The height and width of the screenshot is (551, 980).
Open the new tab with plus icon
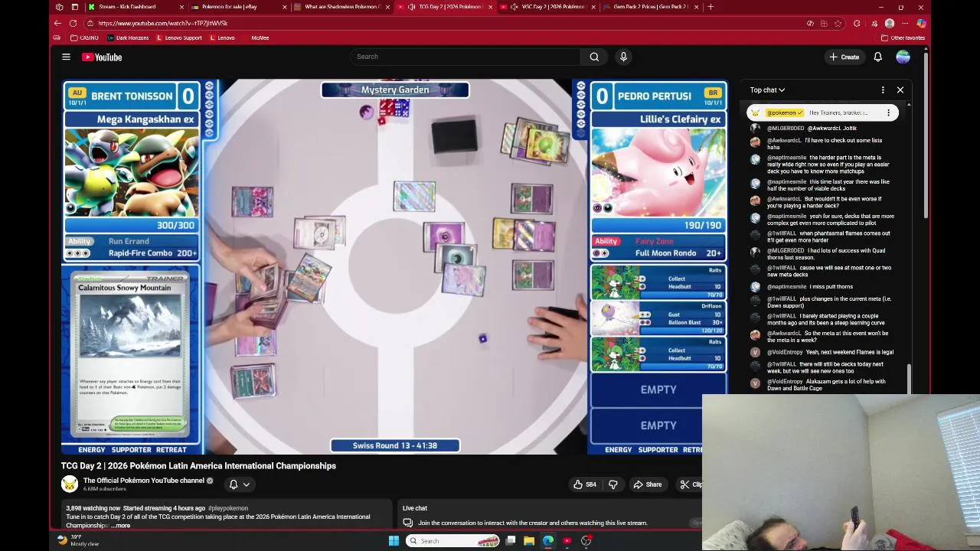click(710, 7)
